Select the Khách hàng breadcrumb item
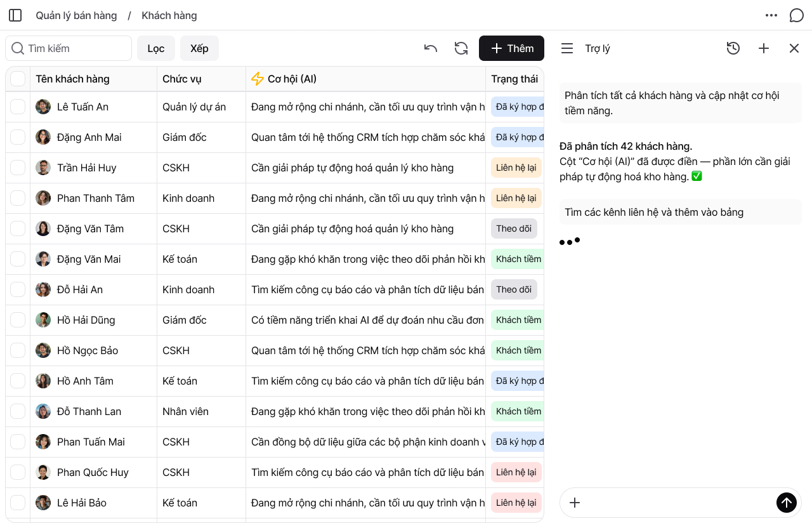The image size is (812, 528). (169, 15)
